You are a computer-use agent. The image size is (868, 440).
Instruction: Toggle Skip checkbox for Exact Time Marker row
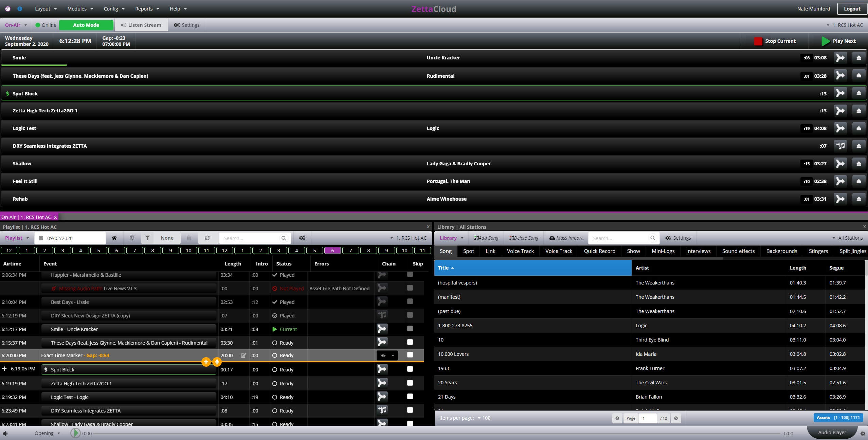coord(410,355)
